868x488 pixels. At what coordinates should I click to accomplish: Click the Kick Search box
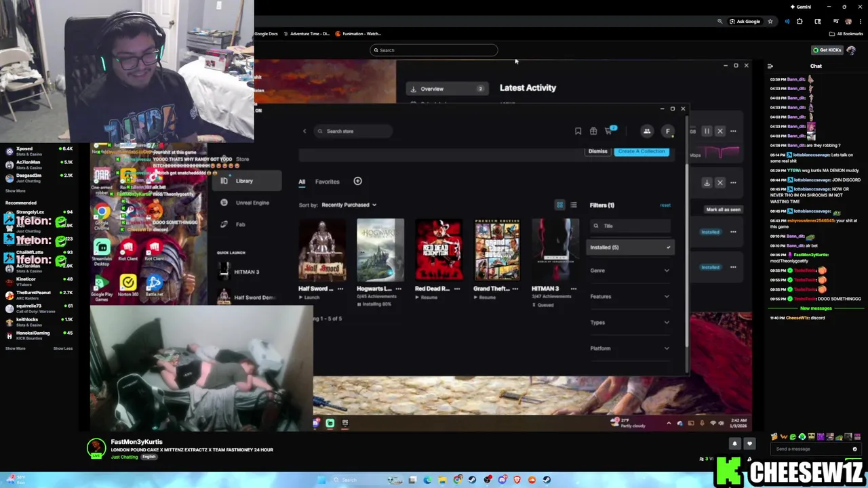pyautogui.click(x=434, y=50)
